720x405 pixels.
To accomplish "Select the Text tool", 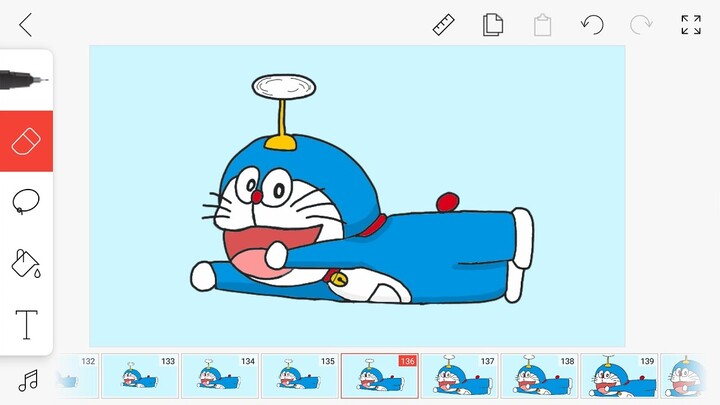I will [27, 325].
